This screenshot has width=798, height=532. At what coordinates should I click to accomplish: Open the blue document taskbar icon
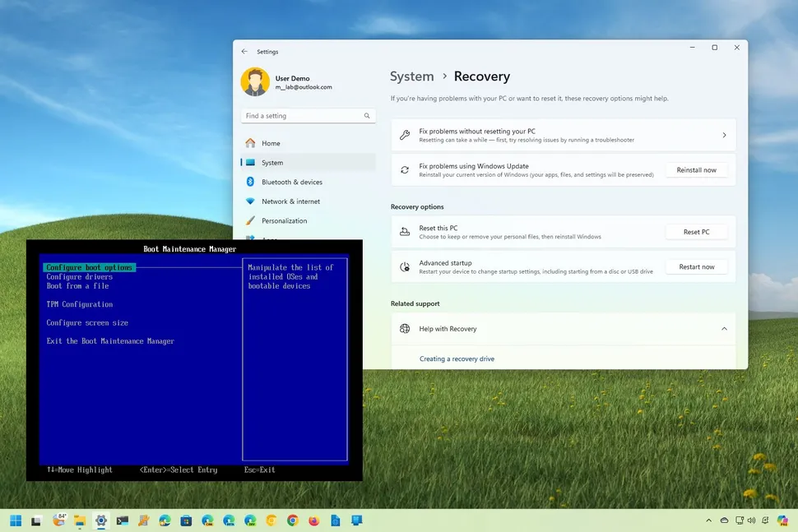click(x=336, y=520)
